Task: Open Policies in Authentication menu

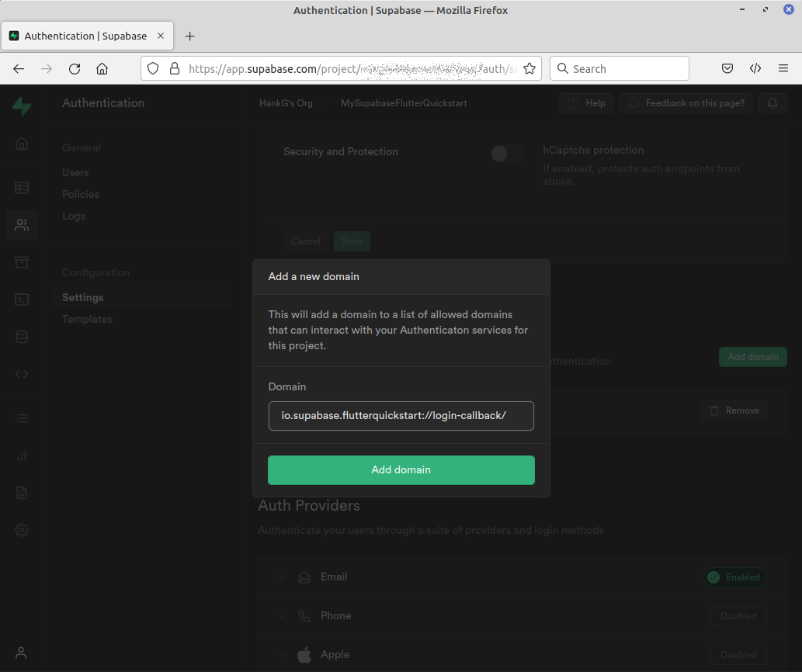Action: 81,194
